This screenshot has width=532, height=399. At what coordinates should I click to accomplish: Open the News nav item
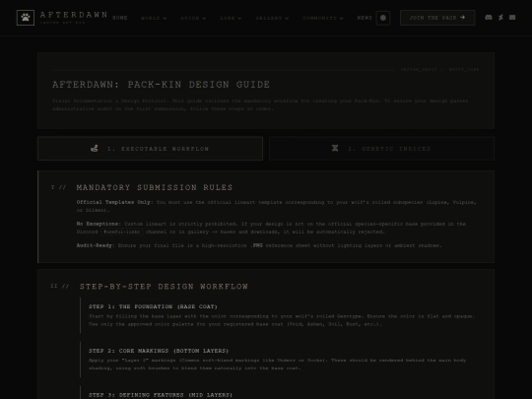coord(365,18)
